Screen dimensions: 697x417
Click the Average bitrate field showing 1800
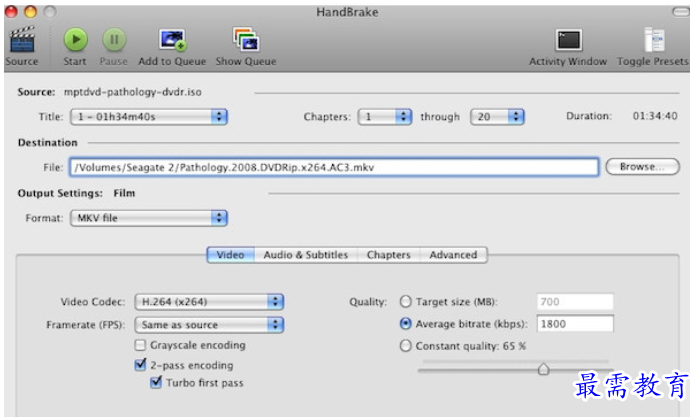point(575,324)
